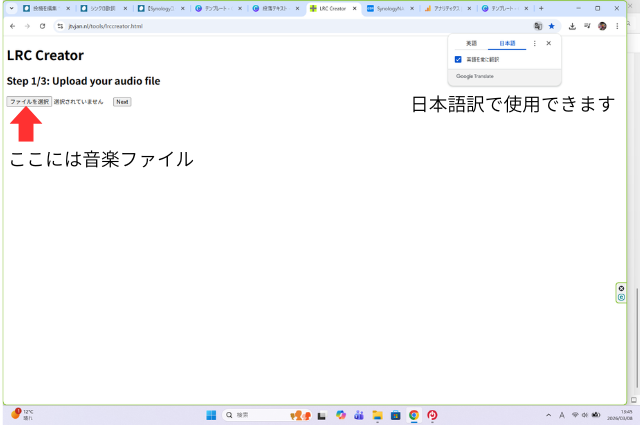Reload the page with the refresh icon
Viewport: 640px width, 425px height.
pyautogui.click(x=42, y=26)
